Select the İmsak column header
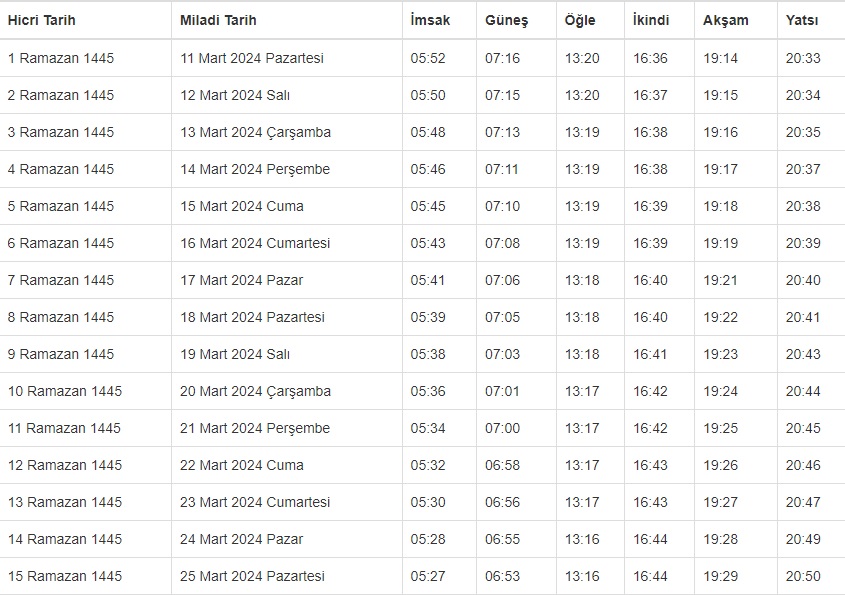Viewport: 845px width, 595px height. tap(429, 20)
